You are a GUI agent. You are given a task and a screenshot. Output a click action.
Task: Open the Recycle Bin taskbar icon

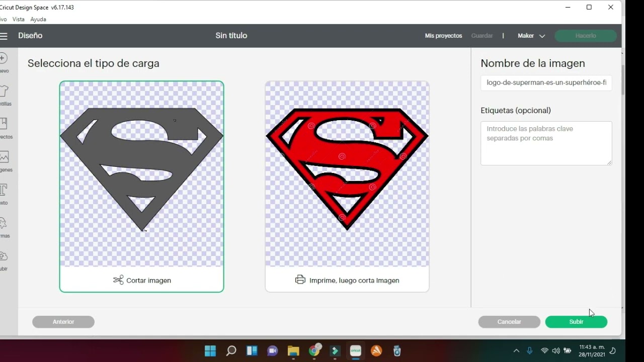(x=397, y=351)
